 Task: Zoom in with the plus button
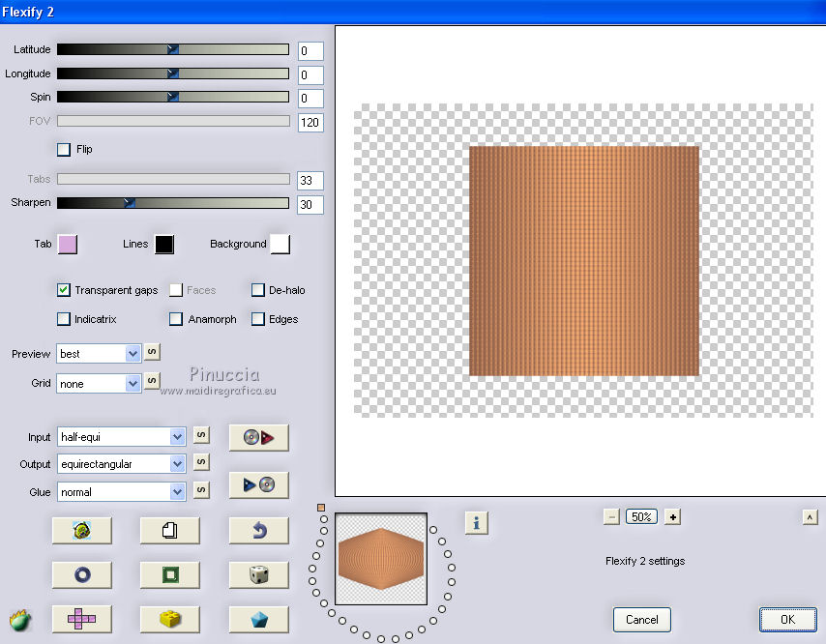pos(673,517)
